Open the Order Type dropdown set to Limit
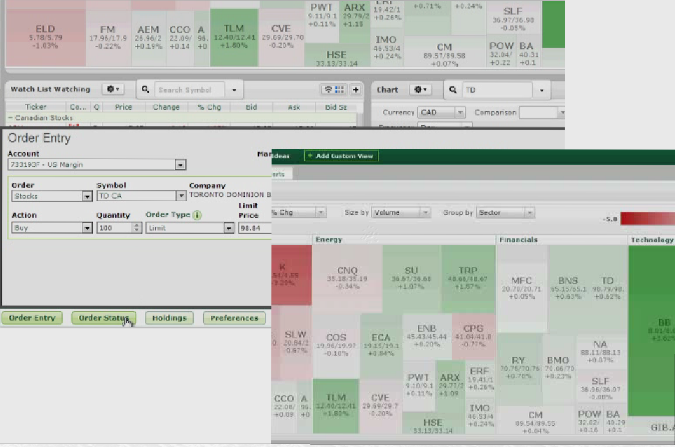Image resolution: width=675 pixels, height=447 pixels. click(x=229, y=228)
